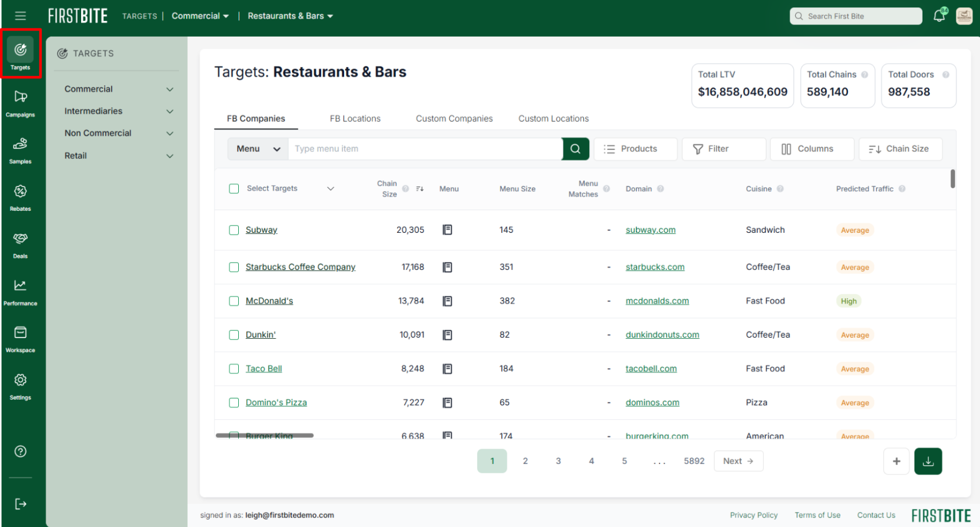
Task: Tick the Taco Bell checkbox
Action: click(x=234, y=369)
